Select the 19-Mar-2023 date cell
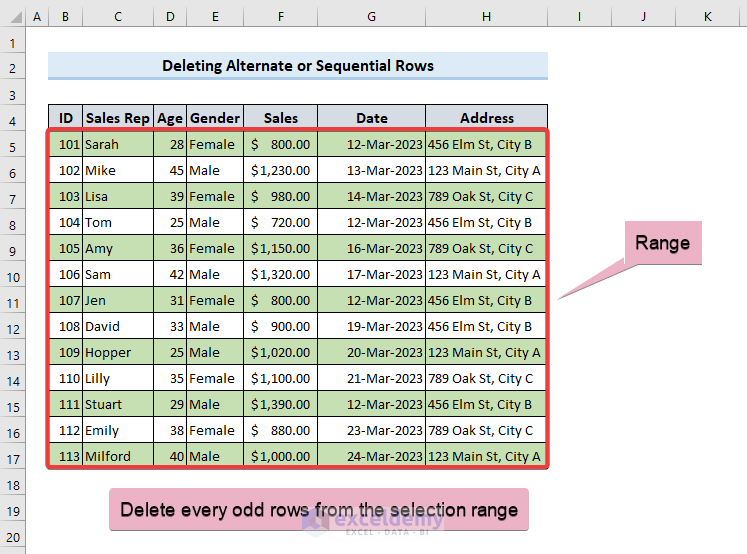Screen dimensions: 747x554 (x=372, y=326)
